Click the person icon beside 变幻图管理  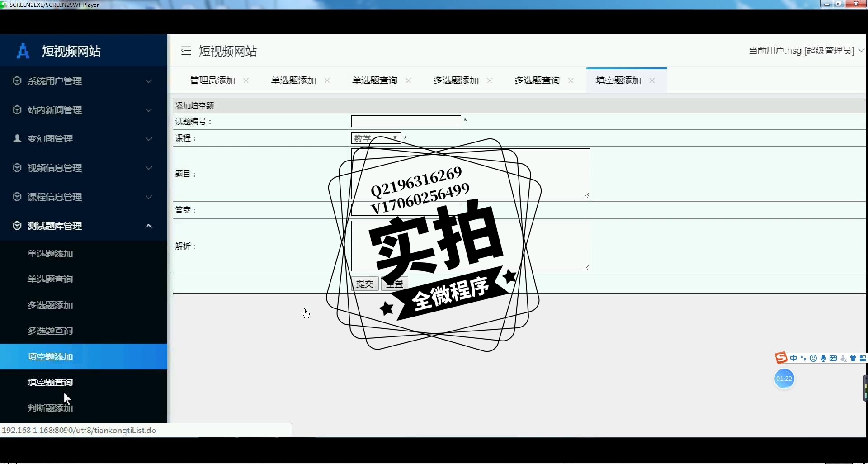point(17,139)
